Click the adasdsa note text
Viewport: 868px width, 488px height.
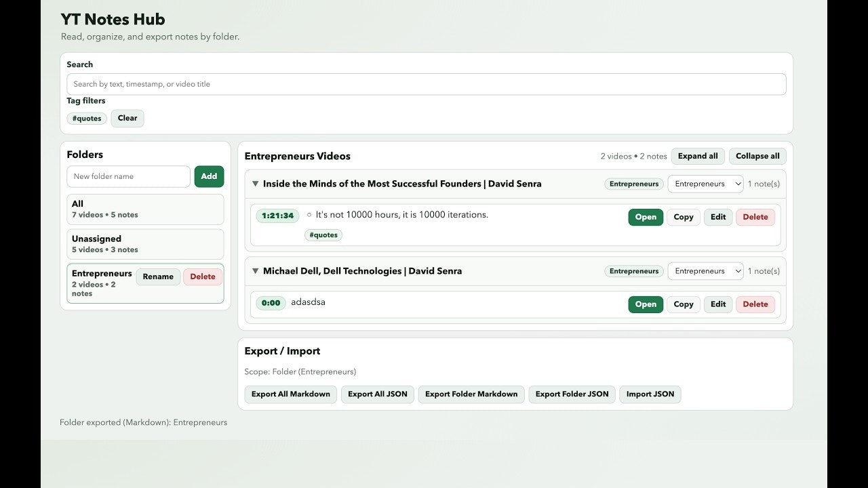308,302
